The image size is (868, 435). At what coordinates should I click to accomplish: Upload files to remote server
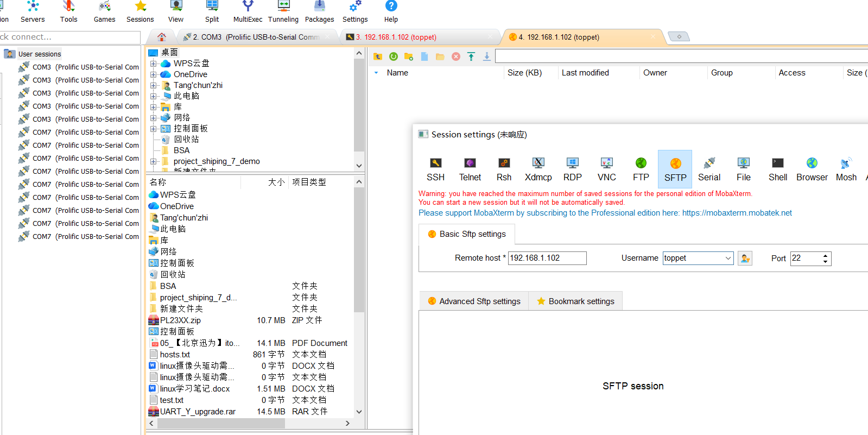(x=471, y=56)
